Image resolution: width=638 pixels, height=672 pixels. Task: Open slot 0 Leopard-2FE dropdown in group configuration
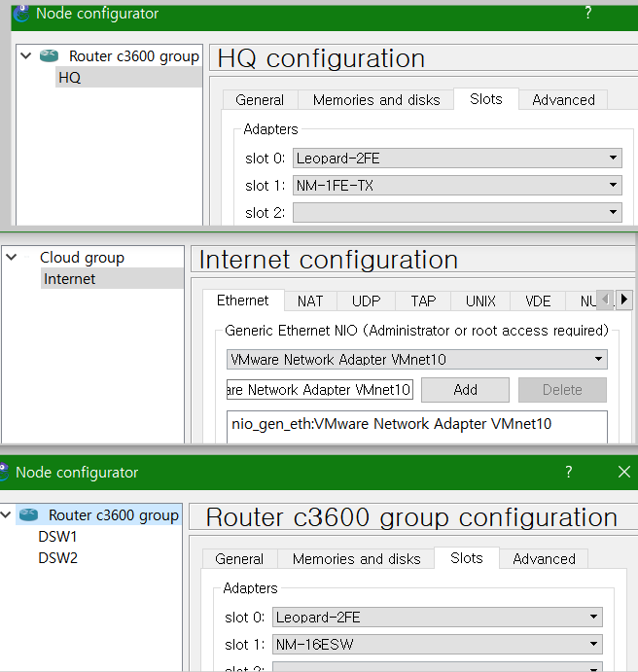click(x=438, y=618)
